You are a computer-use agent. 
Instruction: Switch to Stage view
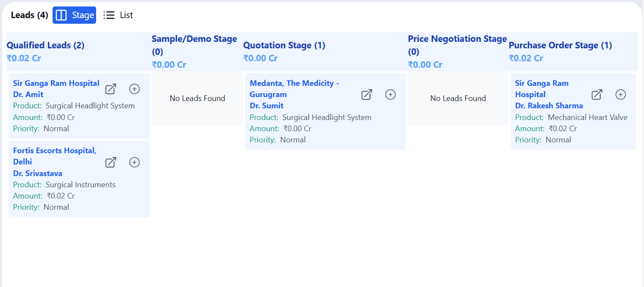(75, 15)
